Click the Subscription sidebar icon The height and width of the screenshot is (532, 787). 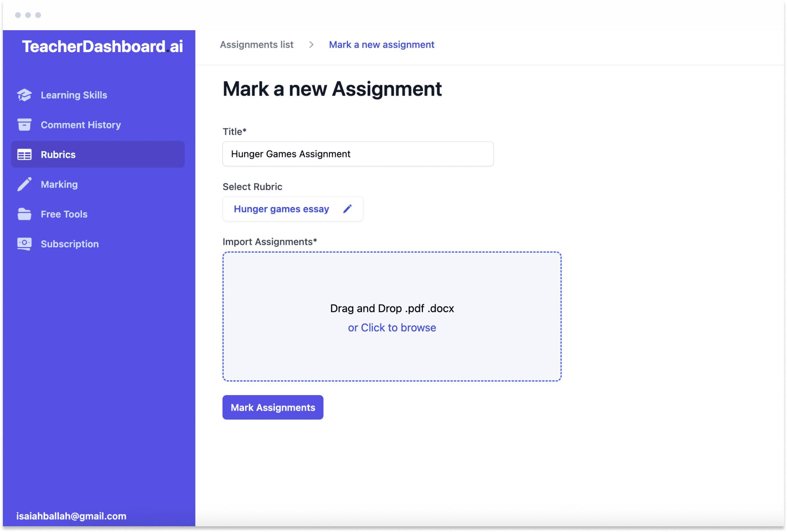(24, 243)
